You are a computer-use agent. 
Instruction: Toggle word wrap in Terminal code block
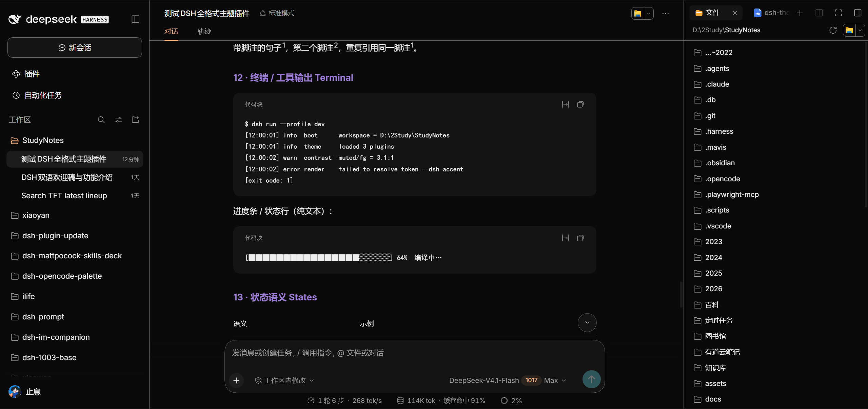566,104
